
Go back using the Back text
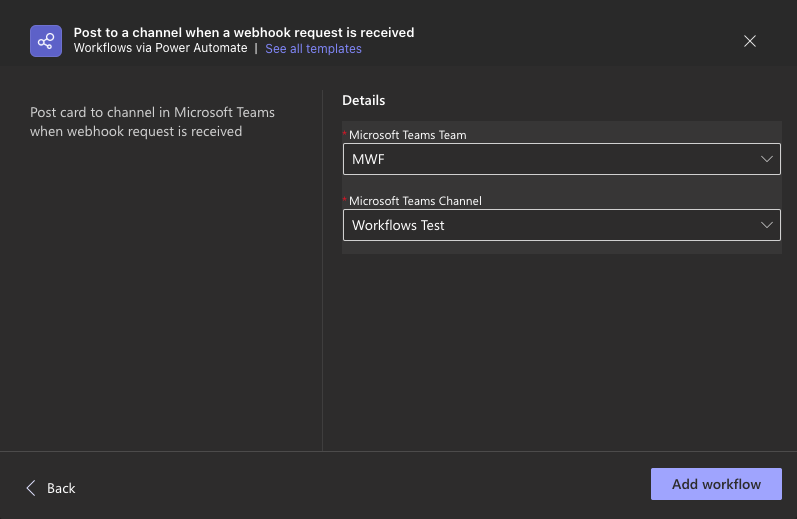click(61, 488)
